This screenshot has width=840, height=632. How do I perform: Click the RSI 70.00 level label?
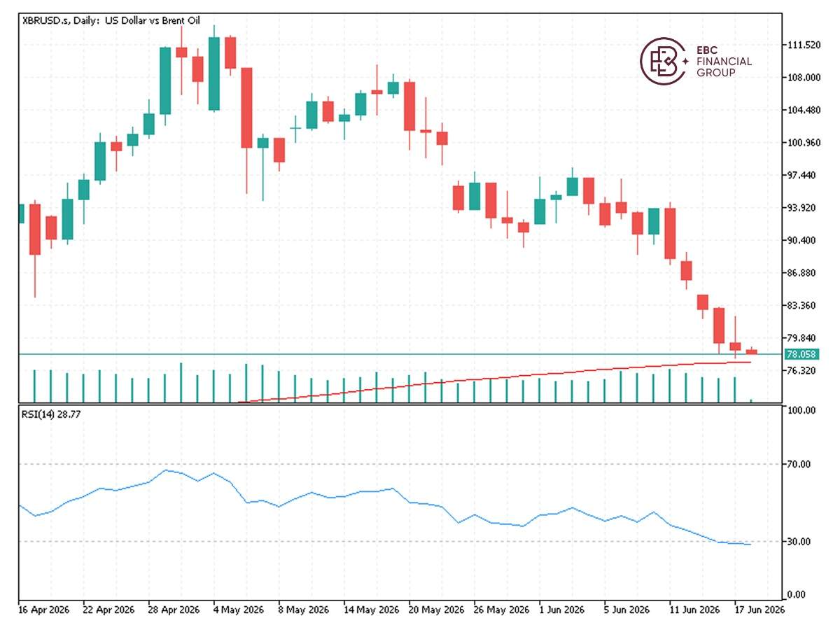(799, 464)
